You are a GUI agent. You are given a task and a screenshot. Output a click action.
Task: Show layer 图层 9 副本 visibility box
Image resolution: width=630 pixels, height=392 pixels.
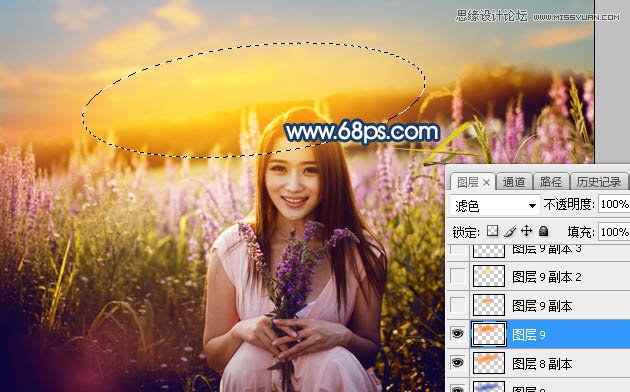[x=458, y=305]
